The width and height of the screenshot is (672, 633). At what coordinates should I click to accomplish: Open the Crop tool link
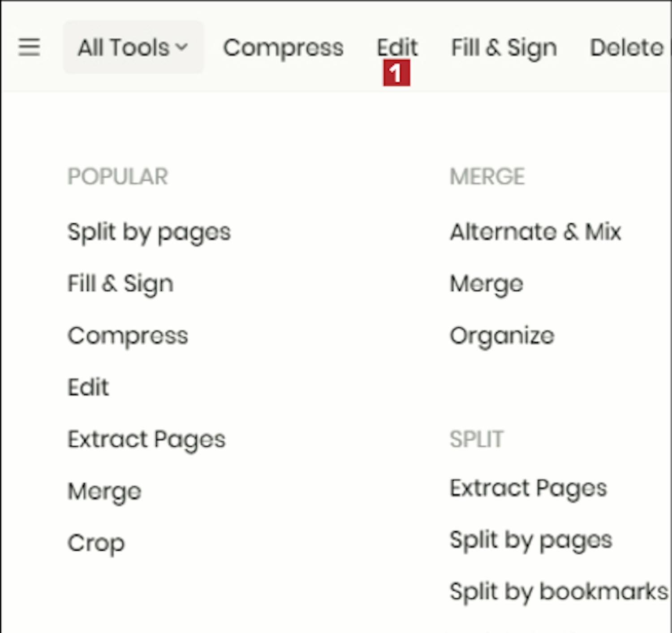(96, 543)
